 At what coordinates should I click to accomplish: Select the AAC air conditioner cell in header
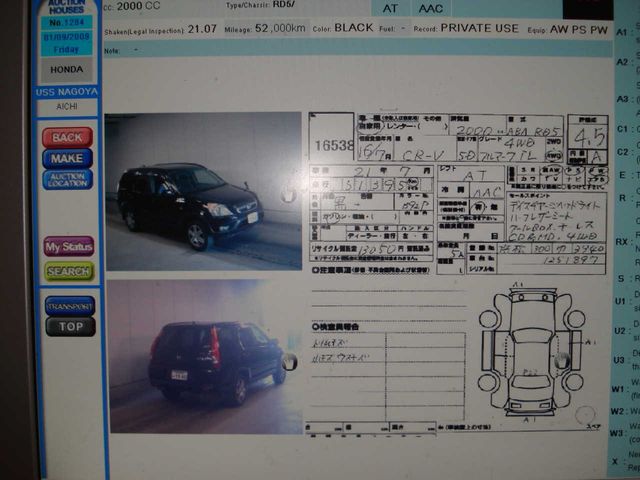pyautogui.click(x=431, y=8)
